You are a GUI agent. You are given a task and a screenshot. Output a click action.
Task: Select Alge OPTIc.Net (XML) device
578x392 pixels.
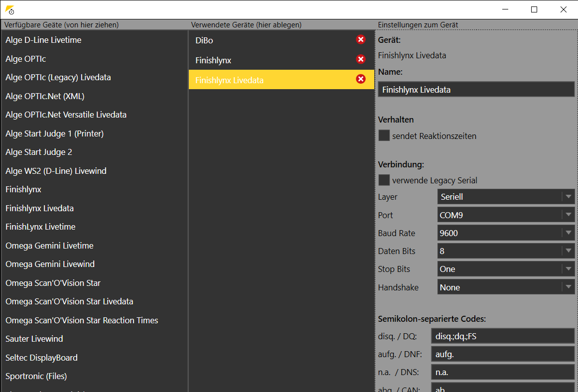94,96
